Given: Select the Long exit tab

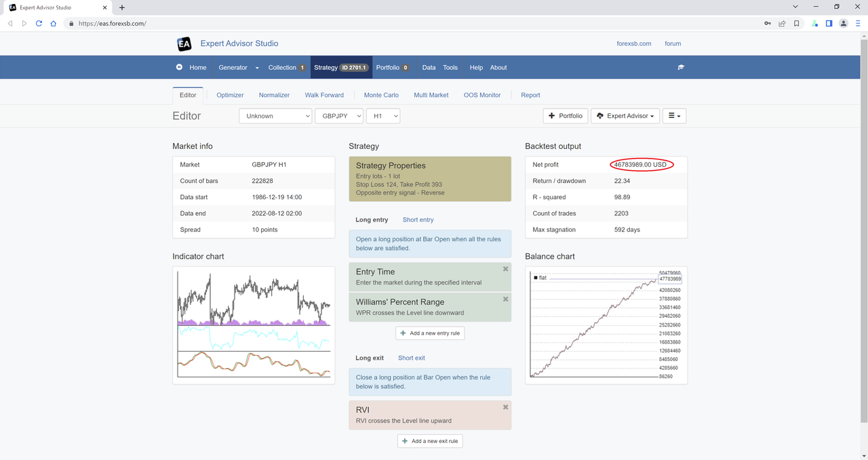Looking at the screenshot, I should click(370, 358).
